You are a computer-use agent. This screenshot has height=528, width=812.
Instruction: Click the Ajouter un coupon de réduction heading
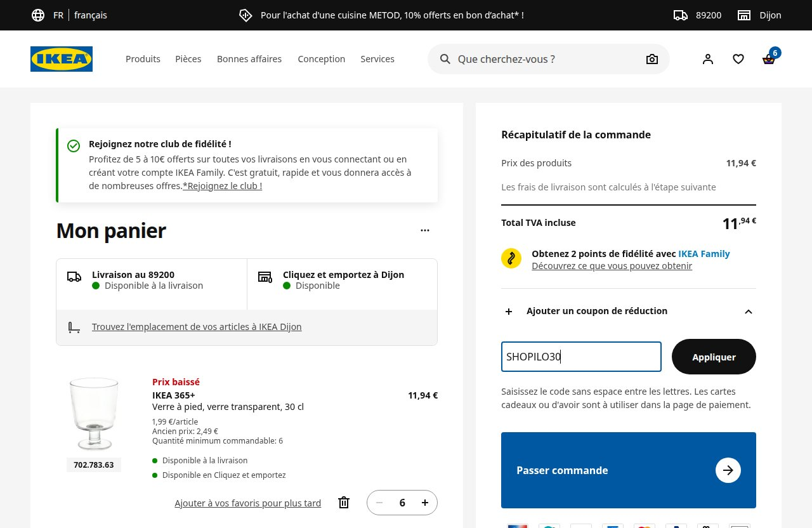(x=597, y=311)
